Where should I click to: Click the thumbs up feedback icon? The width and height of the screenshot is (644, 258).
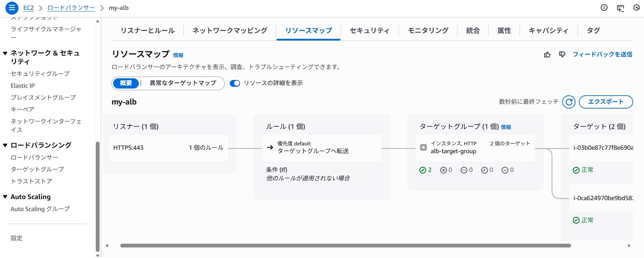point(547,54)
